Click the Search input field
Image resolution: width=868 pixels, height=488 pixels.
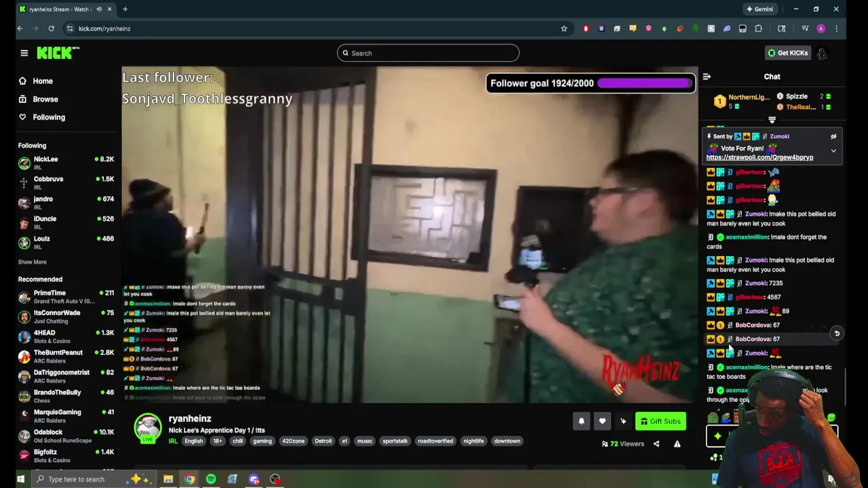pos(428,53)
